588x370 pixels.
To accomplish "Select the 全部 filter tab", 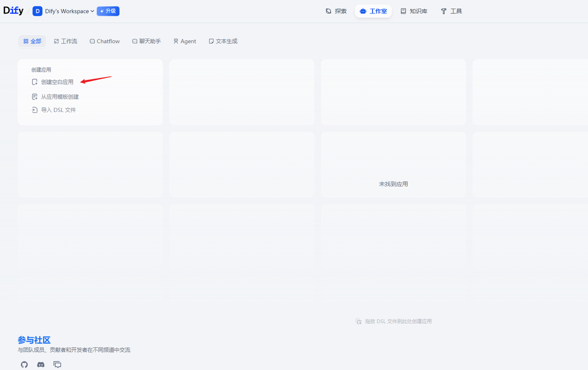I will 32,41.
